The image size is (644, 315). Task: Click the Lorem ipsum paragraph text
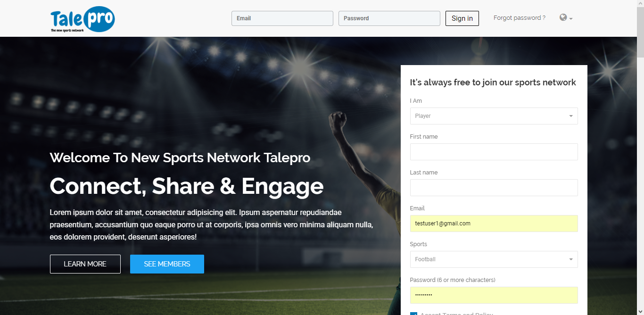212,225
